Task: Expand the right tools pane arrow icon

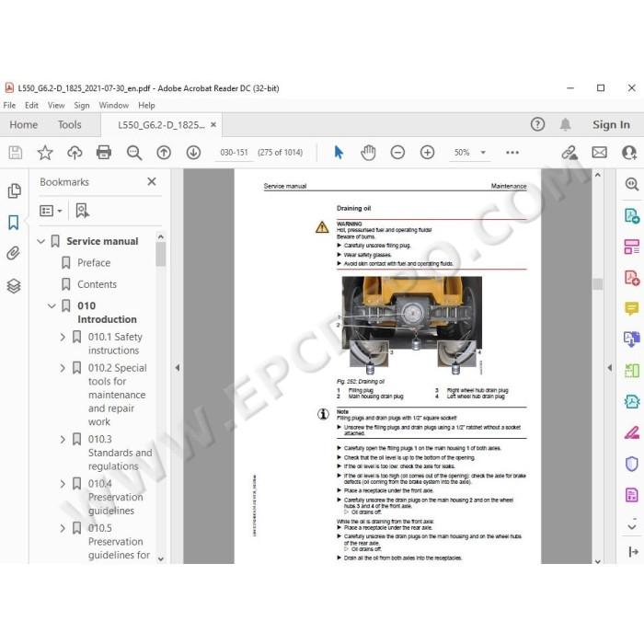Action: coord(633,552)
